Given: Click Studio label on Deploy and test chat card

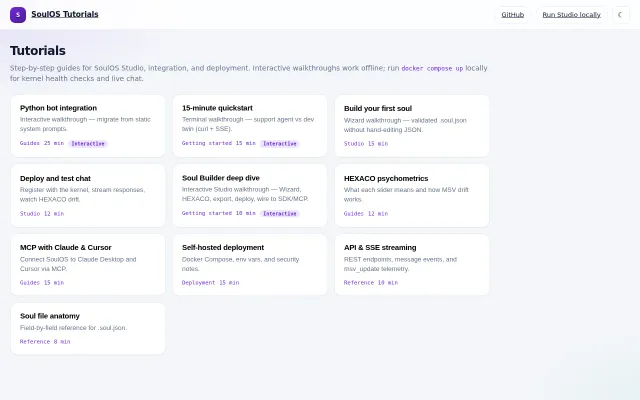Looking at the screenshot, I should (30, 213).
